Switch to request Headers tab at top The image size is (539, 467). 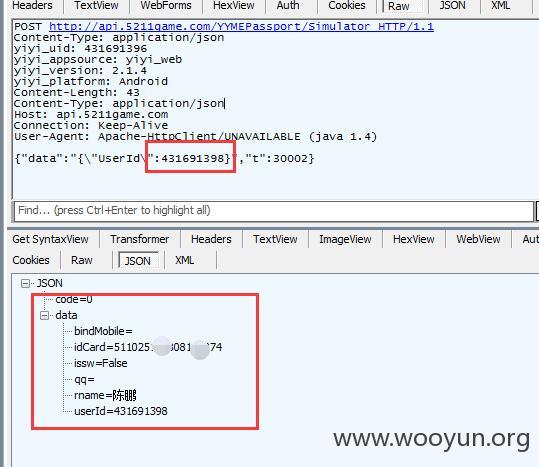coord(32,5)
